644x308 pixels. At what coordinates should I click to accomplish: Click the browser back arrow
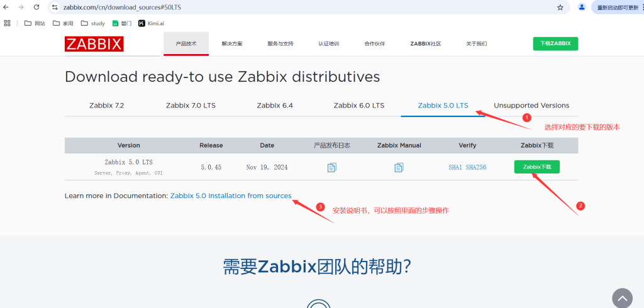coord(6,8)
